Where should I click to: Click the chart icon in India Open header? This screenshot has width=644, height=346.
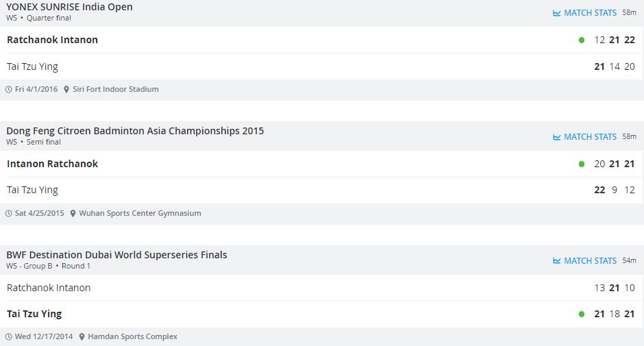pos(557,13)
